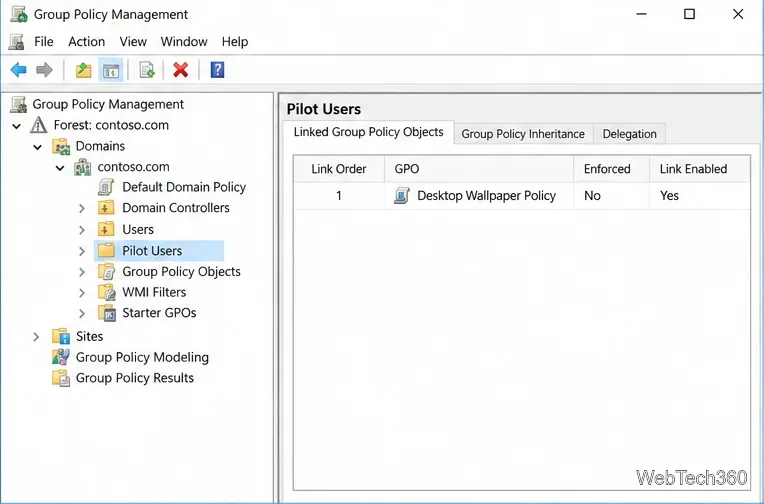Open the Help menu
Image resolution: width=764 pixels, height=504 pixels.
(235, 42)
